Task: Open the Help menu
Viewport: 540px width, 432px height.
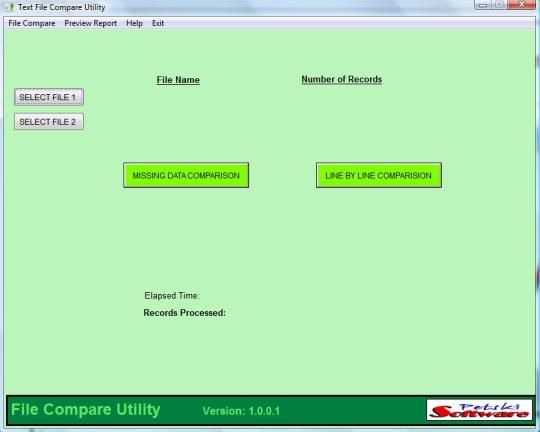Action: 134,23
